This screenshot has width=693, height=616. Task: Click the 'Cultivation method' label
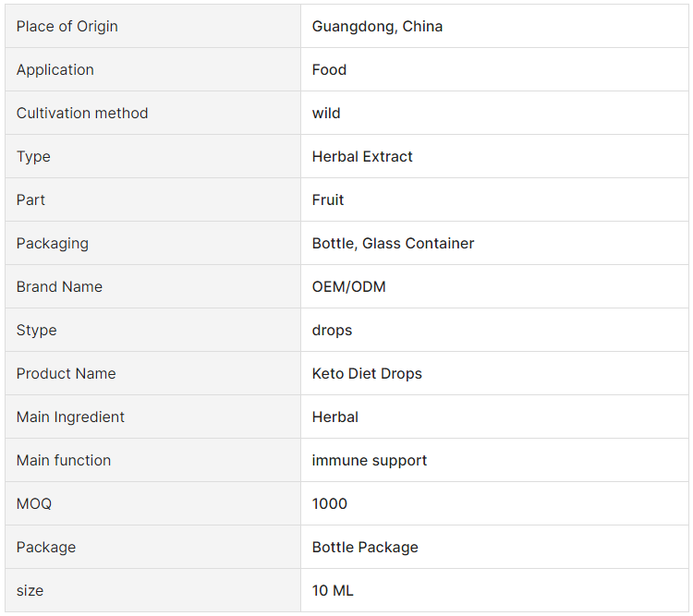point(82,113)
